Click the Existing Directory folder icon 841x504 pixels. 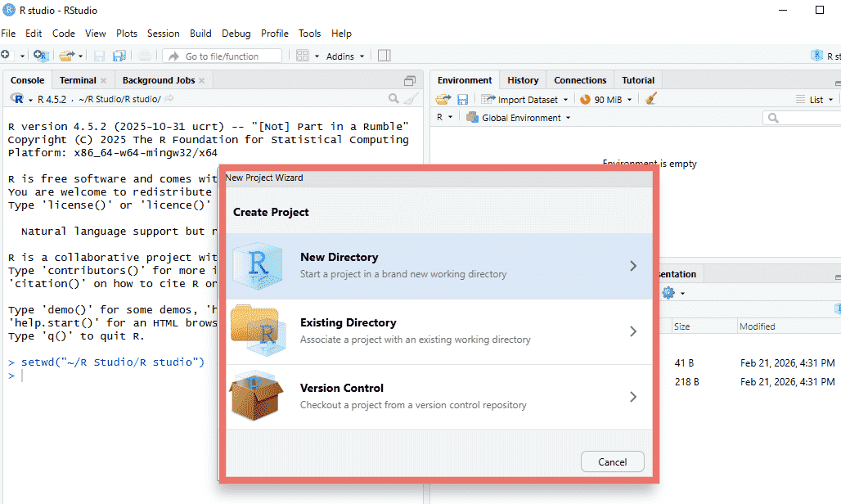tap(259, 331)
